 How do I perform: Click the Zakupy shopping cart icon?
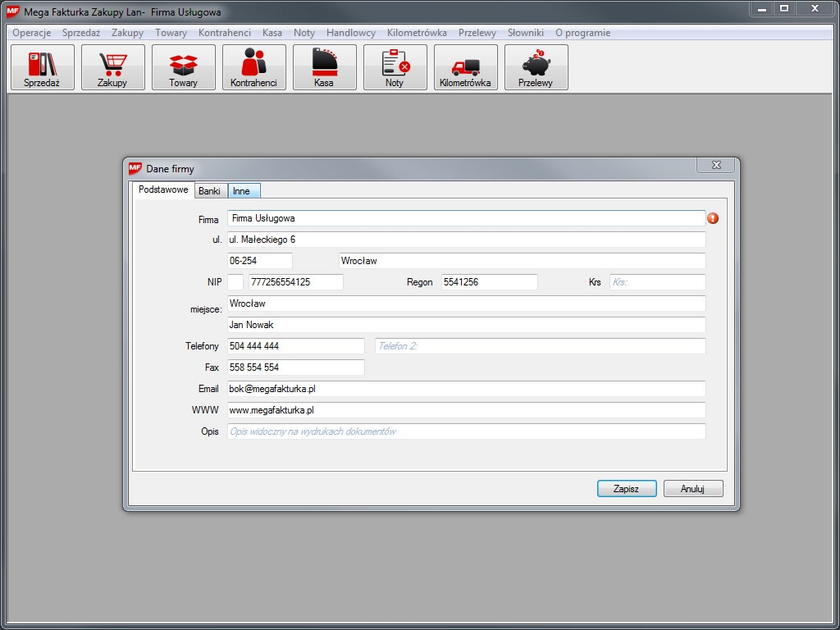click(x=113, y=67)
